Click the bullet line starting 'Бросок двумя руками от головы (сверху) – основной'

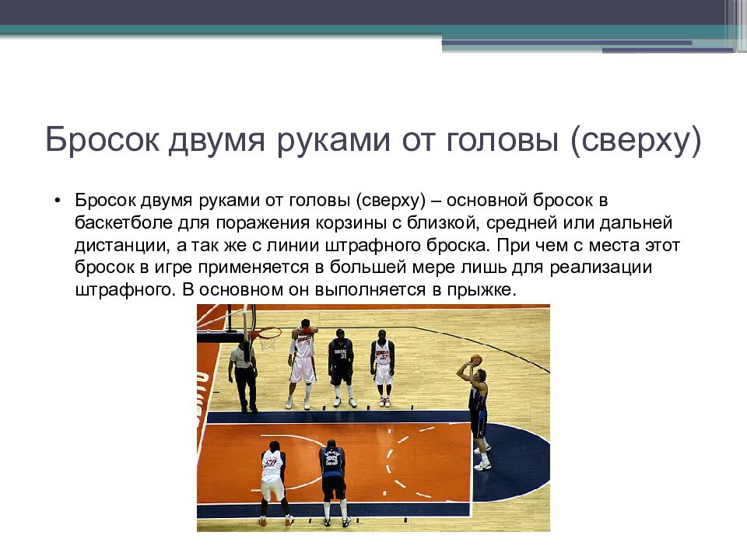(x=341, y=201)
